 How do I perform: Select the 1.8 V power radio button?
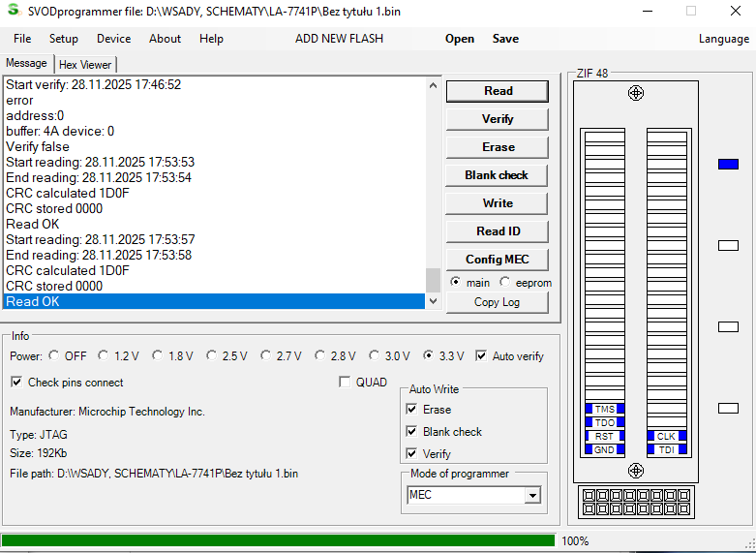(159, 356)
